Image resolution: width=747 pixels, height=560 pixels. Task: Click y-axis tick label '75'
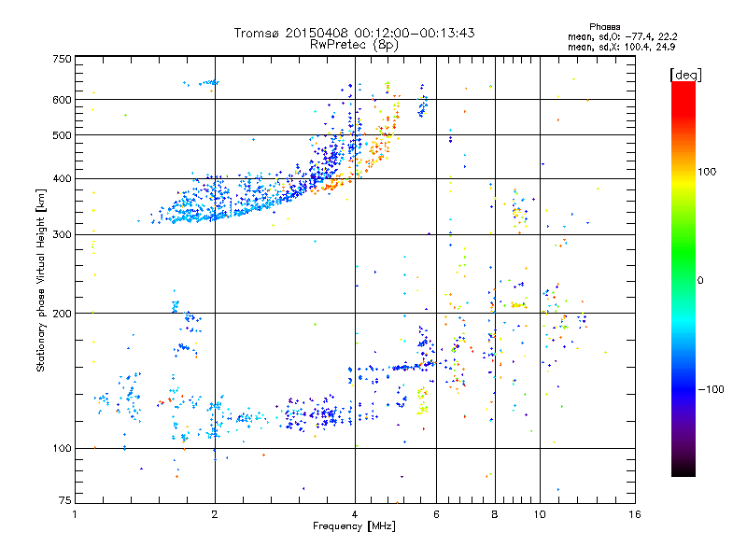(x=64, y=500)
